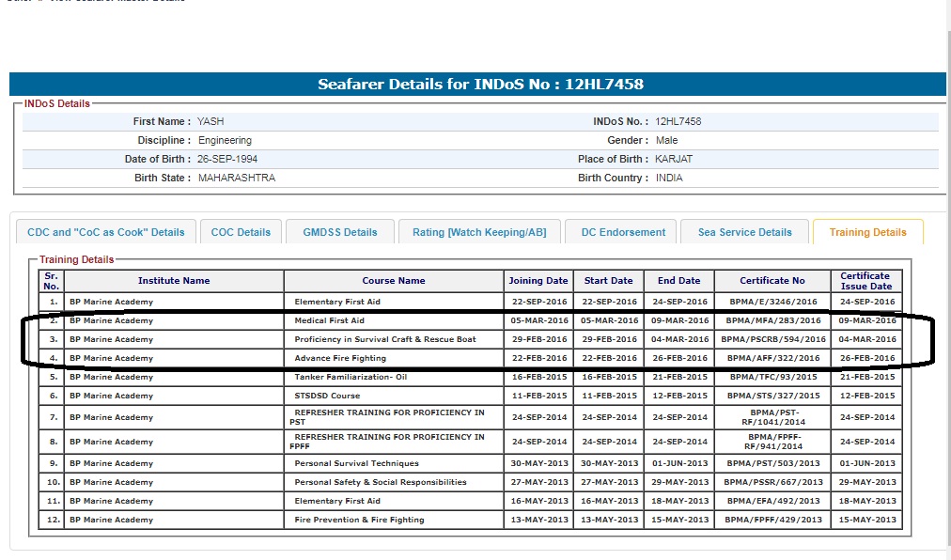
Task: Click the Seafarer Details blue header bar
Action: coord(477,85)
